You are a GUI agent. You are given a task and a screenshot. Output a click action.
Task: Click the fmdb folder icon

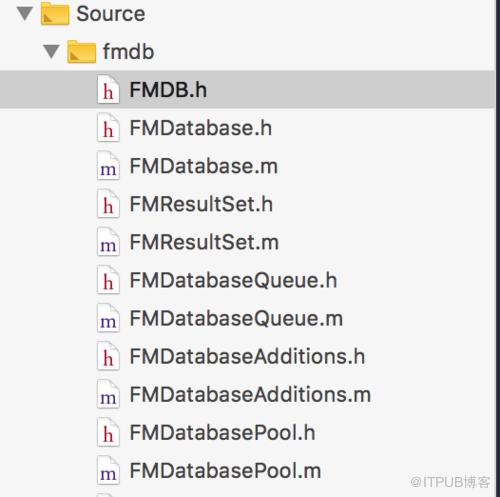coord(81,52)
